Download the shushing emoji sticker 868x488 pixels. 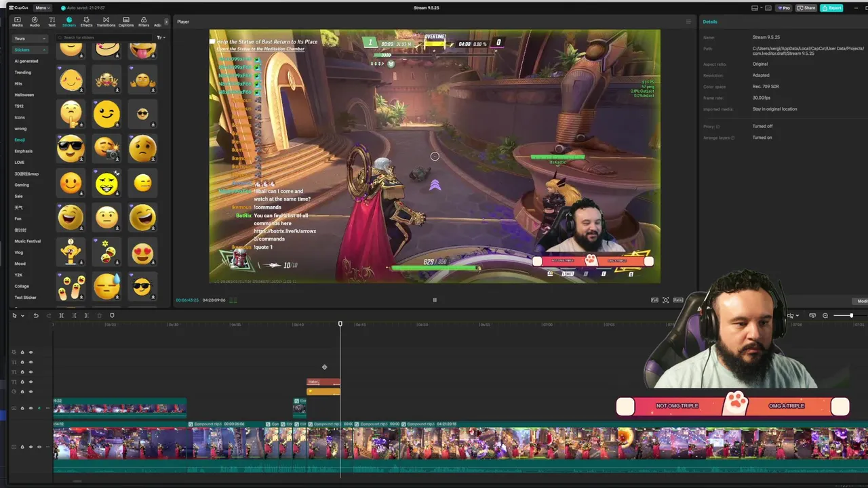(81, 125)
